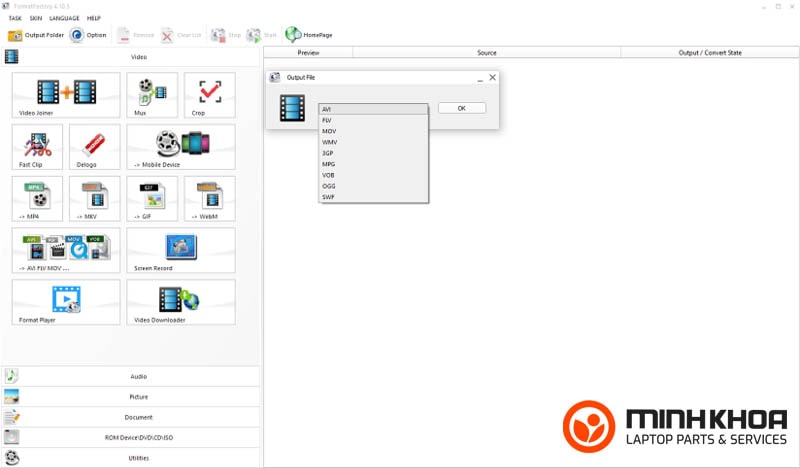The image size is (800, 468).
Task: Expand the ROM Device\DVD\CD\ISO category
Action: (131, 437)
